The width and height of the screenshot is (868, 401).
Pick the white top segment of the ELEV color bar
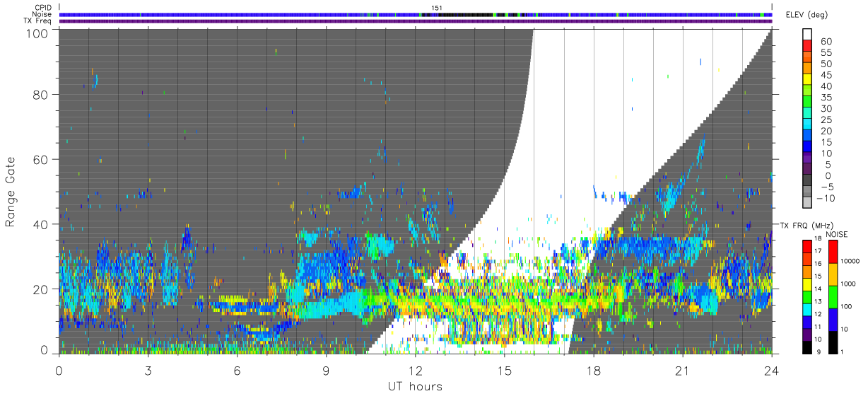pos(808,34)
